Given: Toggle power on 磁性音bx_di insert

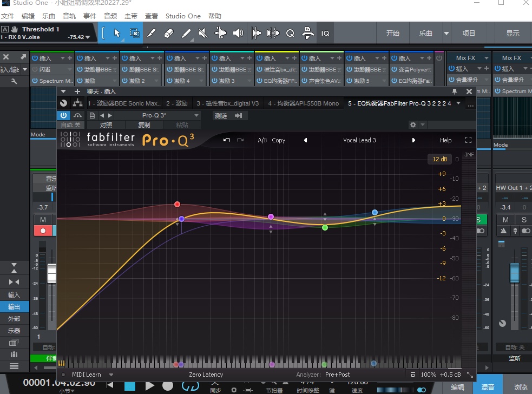Looking at the screenshot, I should (x=260, y=69).
